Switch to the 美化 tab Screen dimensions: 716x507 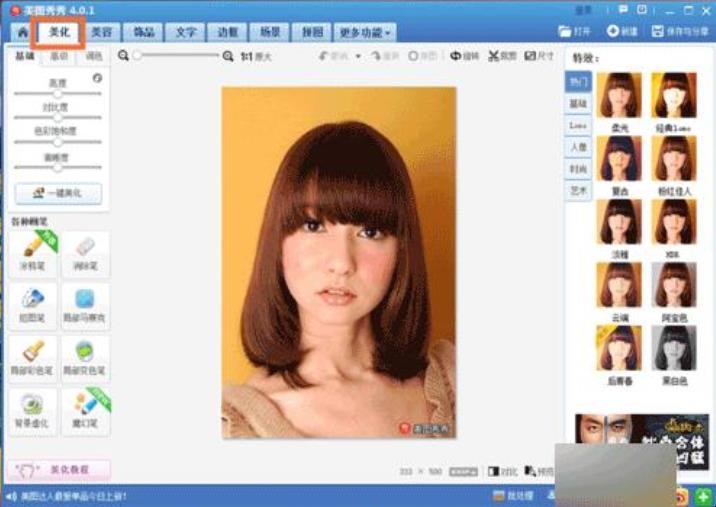(58, 32)
